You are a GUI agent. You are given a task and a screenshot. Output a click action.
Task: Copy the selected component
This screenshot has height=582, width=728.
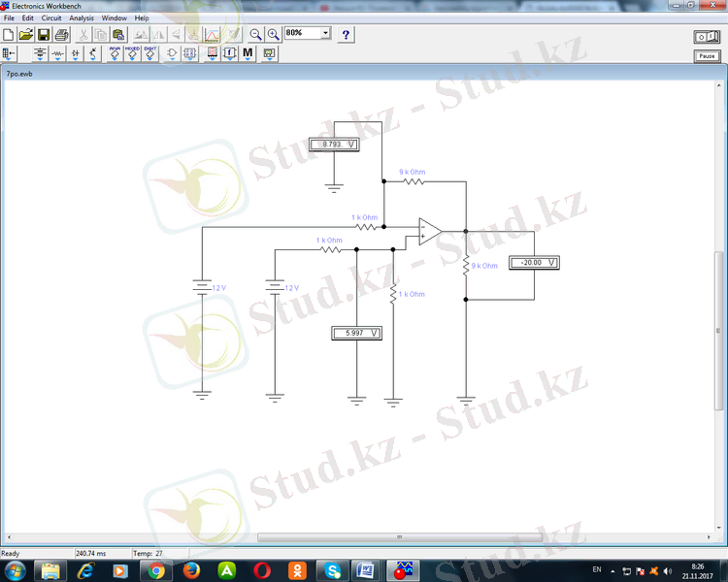[101, 35]
